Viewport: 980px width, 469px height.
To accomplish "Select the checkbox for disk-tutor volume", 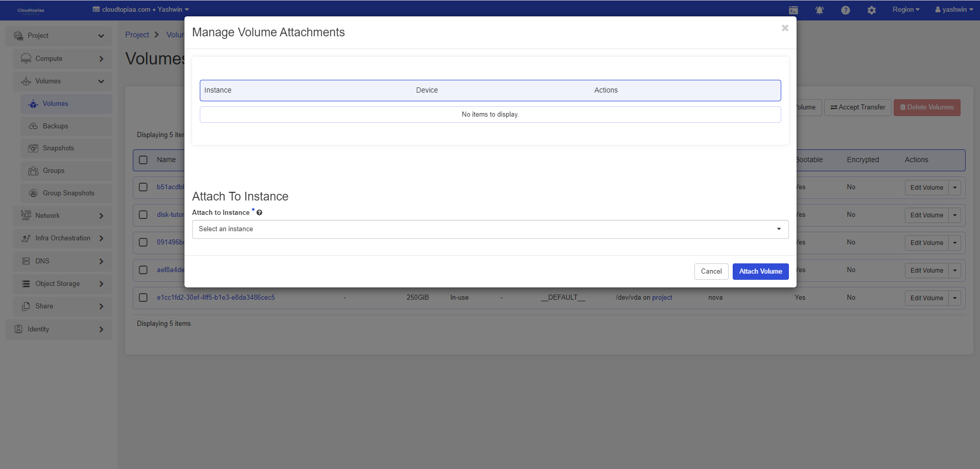I will (x=144, y=215).
